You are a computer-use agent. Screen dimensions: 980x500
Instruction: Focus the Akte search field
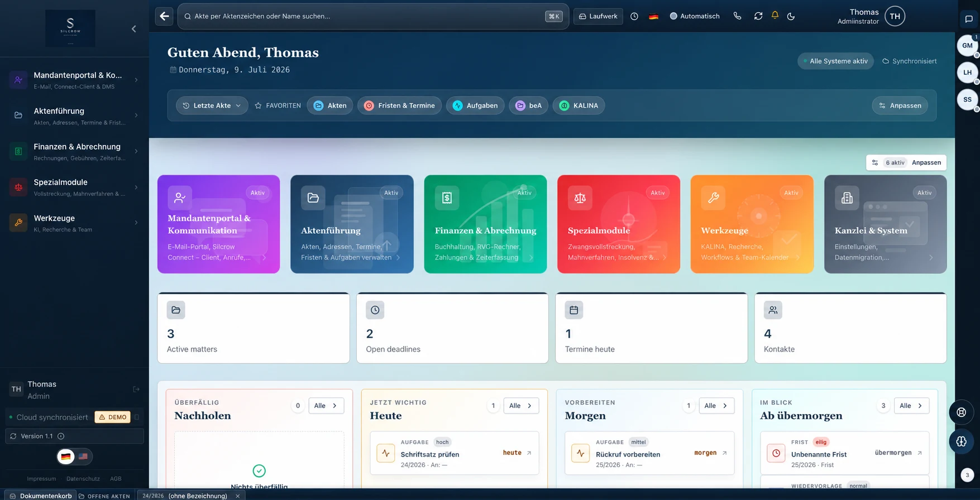373,16
